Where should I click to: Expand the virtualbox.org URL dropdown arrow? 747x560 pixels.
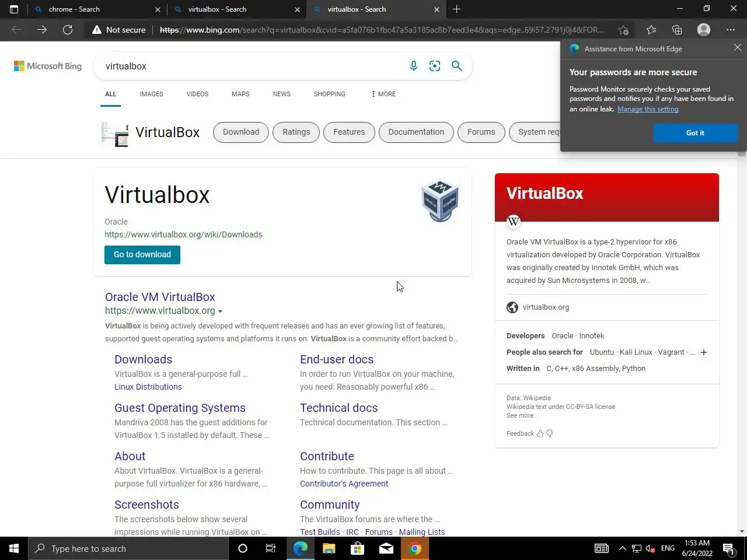220,311
